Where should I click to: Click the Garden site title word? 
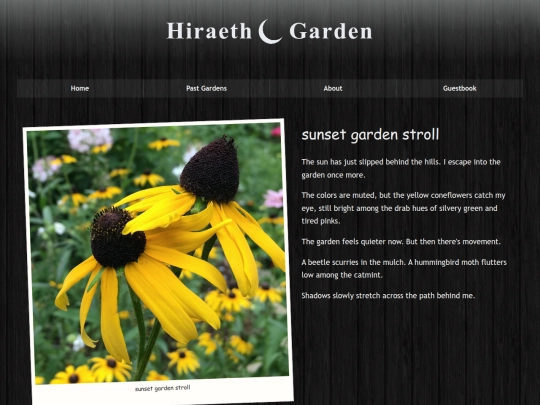point(331,31)
